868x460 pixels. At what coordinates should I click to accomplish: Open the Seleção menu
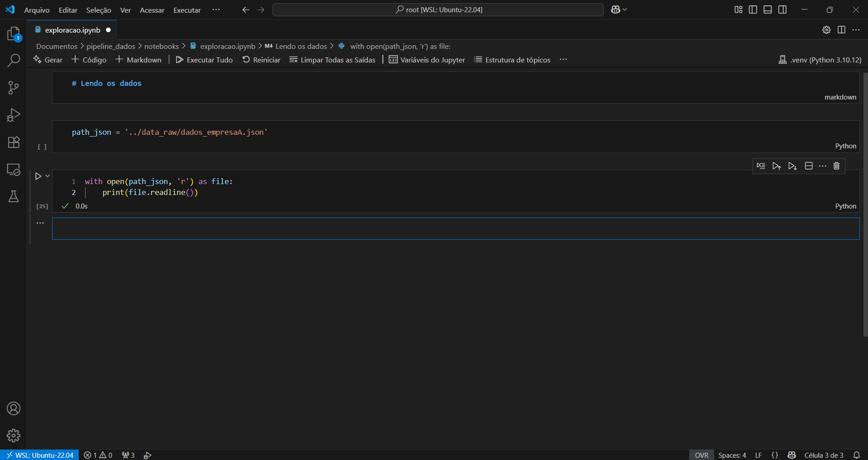coord(99,10)
